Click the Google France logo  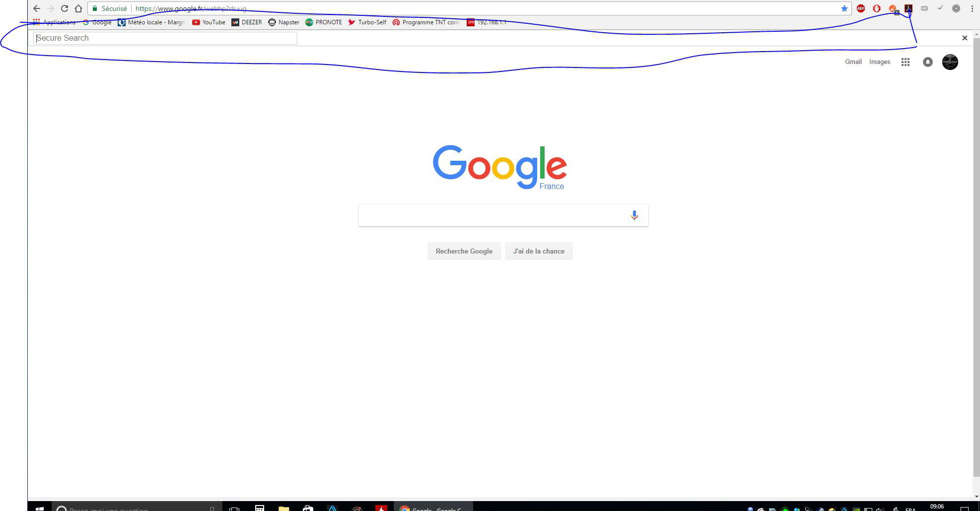coord(500,167)
